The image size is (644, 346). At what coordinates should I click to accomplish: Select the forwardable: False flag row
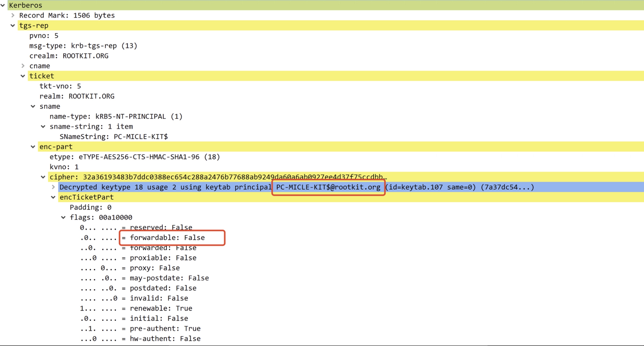pyautogui.click(x=167, y=238)
